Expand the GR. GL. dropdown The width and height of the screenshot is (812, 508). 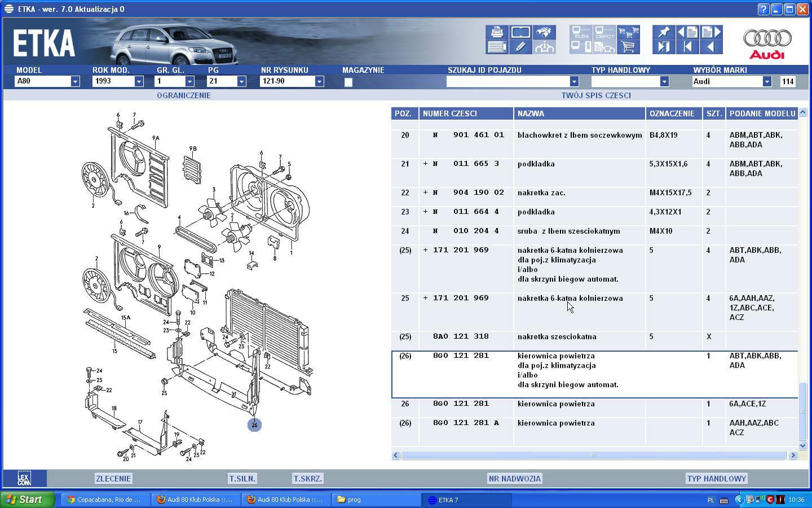[189, 81]
